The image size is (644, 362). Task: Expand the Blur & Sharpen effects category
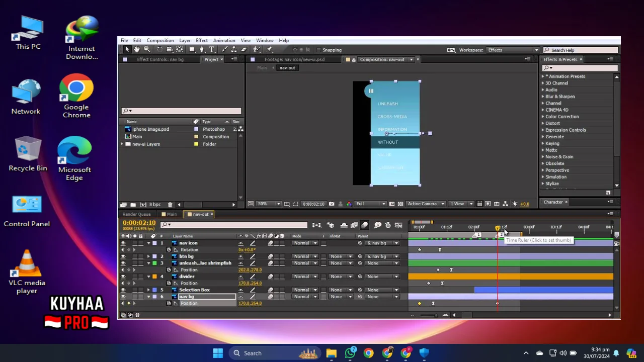pos(543,97)
